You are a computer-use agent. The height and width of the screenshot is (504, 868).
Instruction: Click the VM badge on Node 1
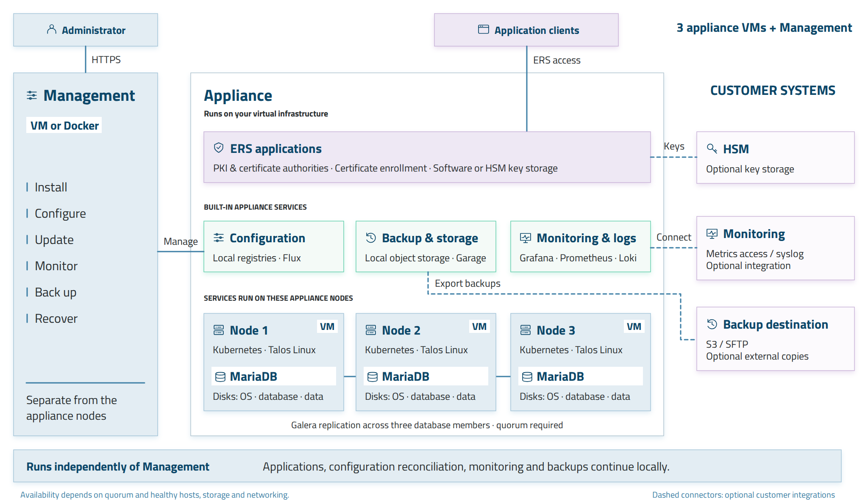pyautogui.click(x=327, y=327)
